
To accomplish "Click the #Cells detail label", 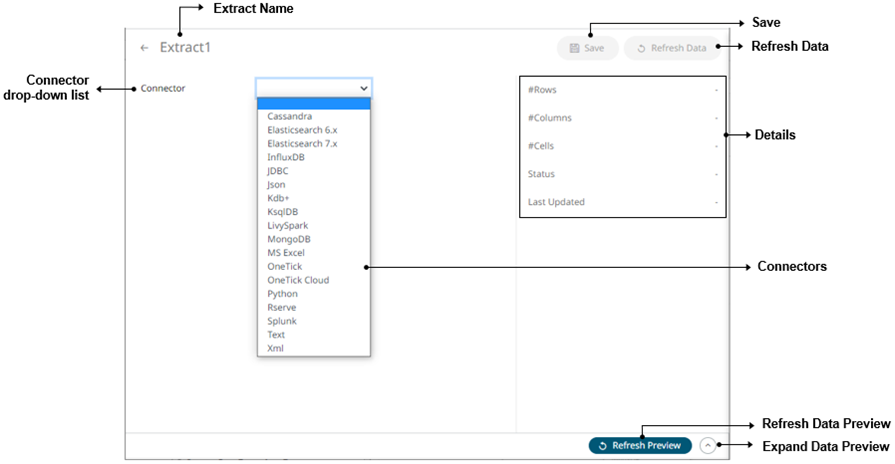I will coord(541,146).
